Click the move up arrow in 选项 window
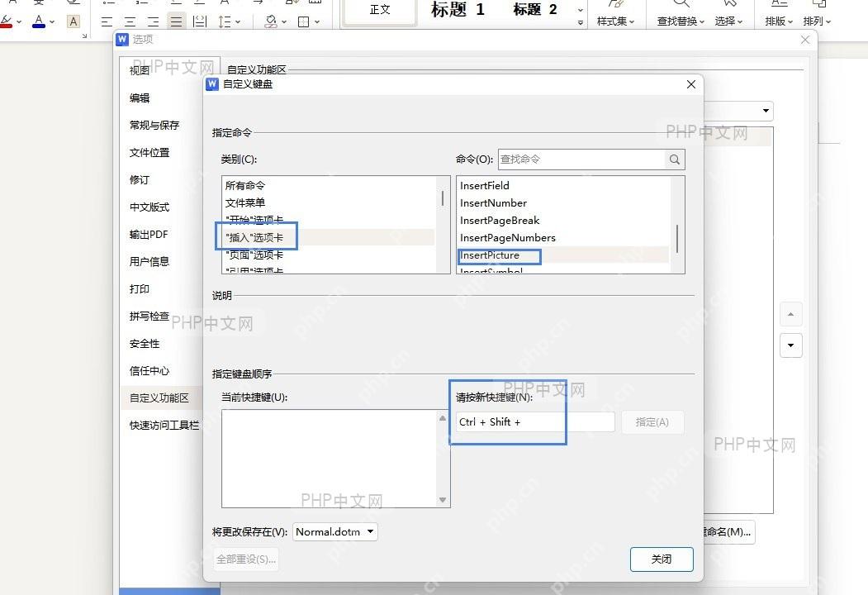Viewport: 868px width, 595px height. [790, 315]
